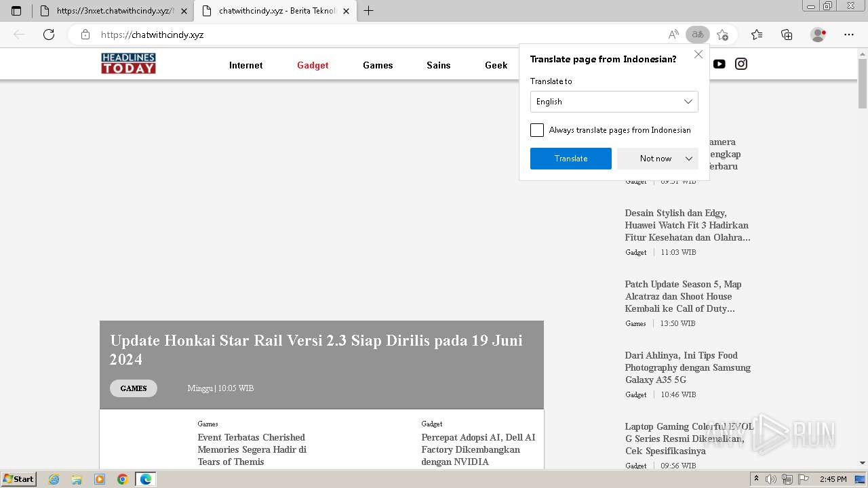Click Action Center flag tray icon
Screen dimensions: 868x488
(x=803, y=479)
